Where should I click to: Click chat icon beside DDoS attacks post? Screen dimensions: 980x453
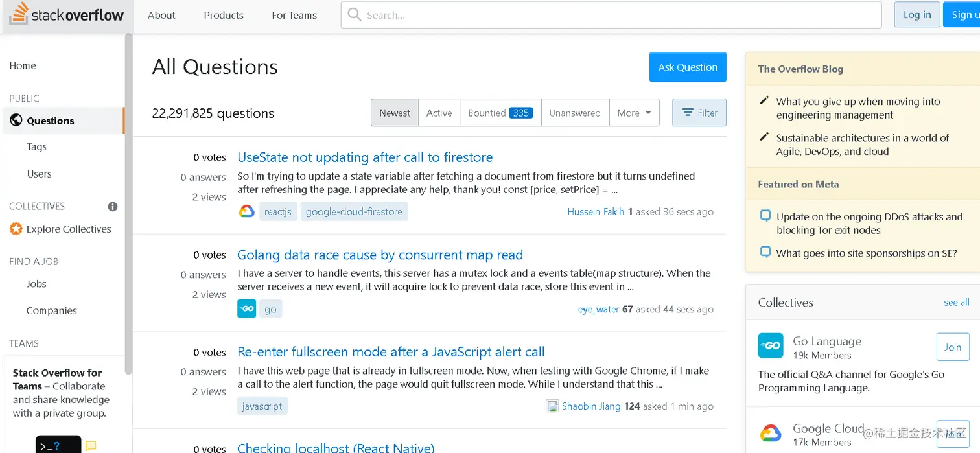[765, 216]
